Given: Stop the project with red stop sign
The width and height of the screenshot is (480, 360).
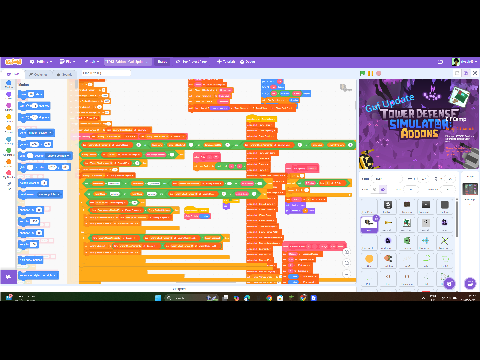Looking at the screenshot, I should pyautogui.click(x=378, y=73).
